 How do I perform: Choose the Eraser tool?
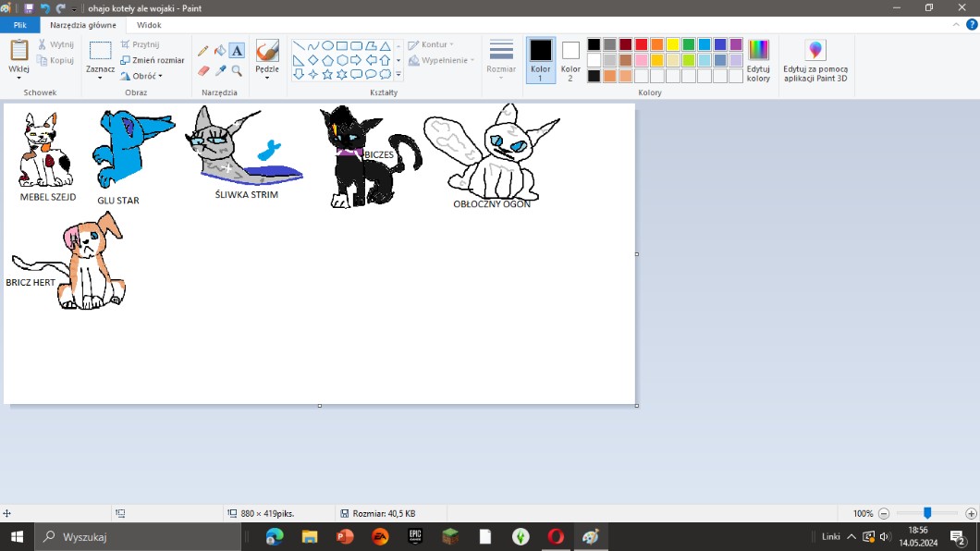204,70
